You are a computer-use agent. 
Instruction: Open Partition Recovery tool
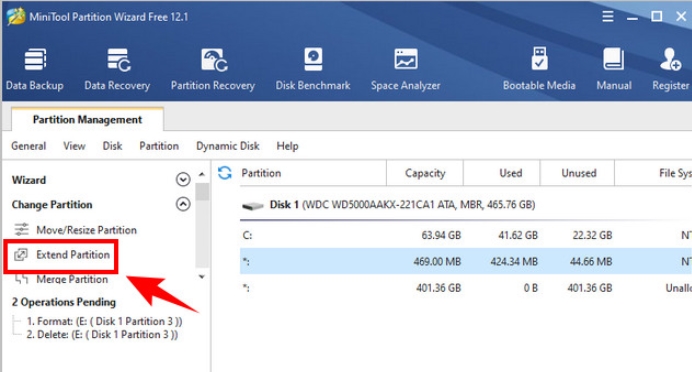tap(213, 69)
